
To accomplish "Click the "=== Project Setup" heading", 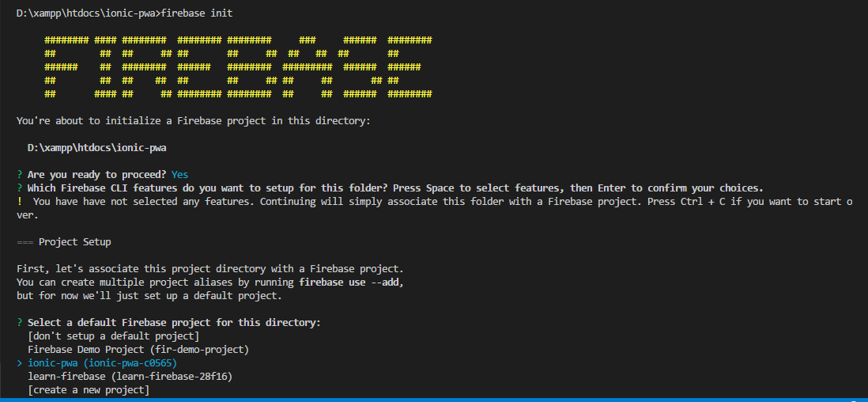I will (x=64, y=242).
